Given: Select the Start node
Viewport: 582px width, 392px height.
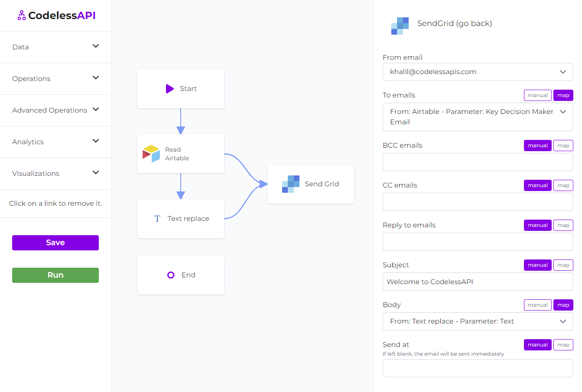Looking at the screenshot, I should [181, 89].
